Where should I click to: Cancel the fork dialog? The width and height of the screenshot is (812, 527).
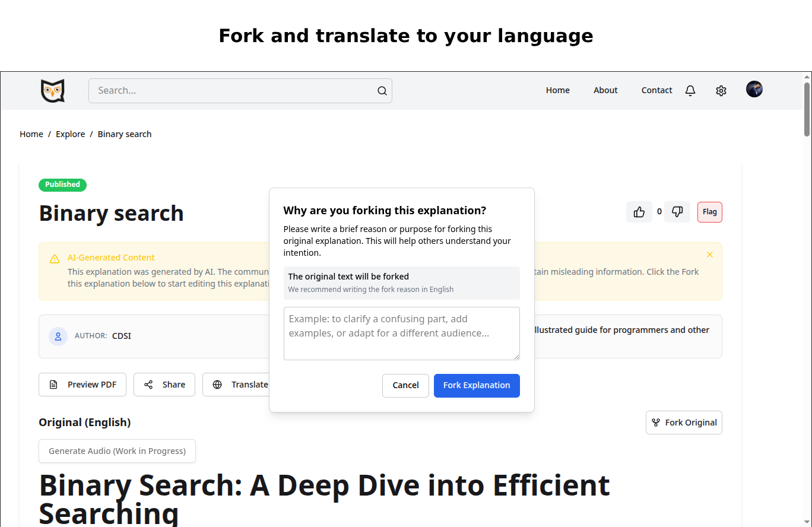405,386
